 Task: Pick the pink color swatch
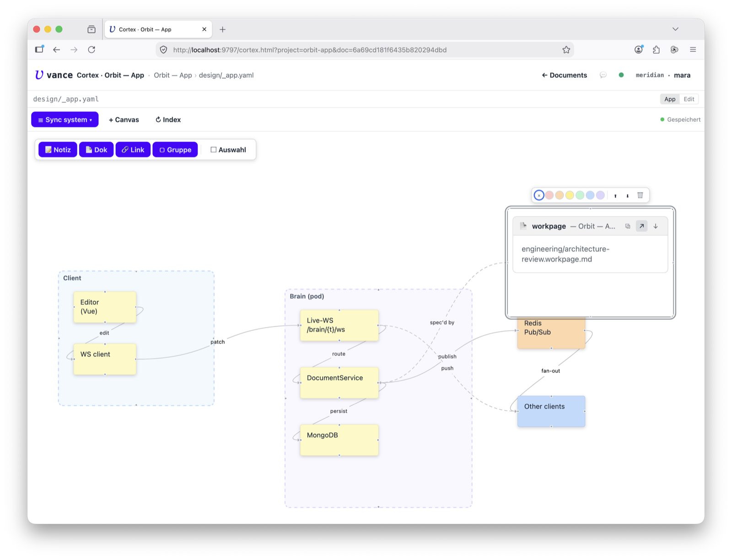[x=549, y=195]
